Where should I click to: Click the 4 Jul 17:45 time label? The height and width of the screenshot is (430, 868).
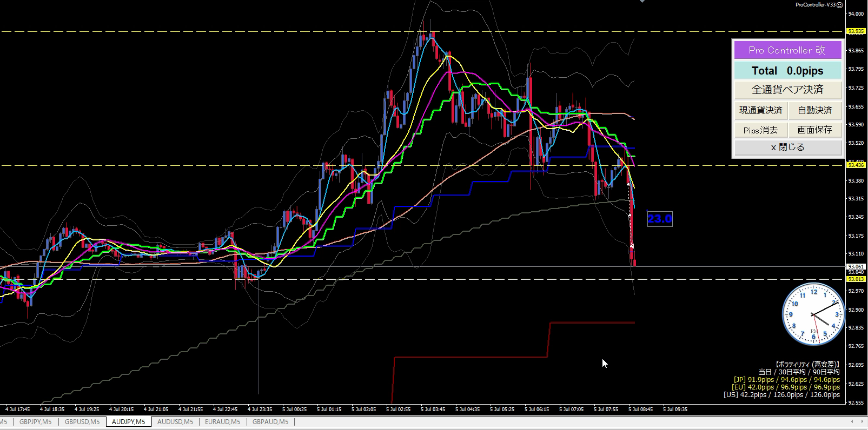18,409
